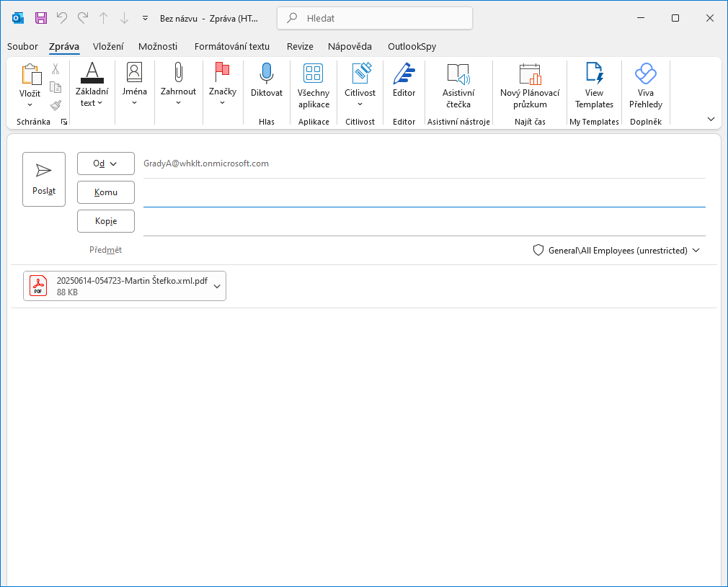Click the Kopie CC button

coord(106,221)
